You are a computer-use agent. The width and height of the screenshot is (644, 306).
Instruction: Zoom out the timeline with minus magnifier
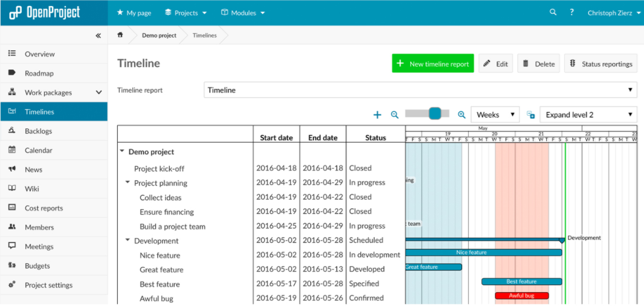(x=394, y=115)
